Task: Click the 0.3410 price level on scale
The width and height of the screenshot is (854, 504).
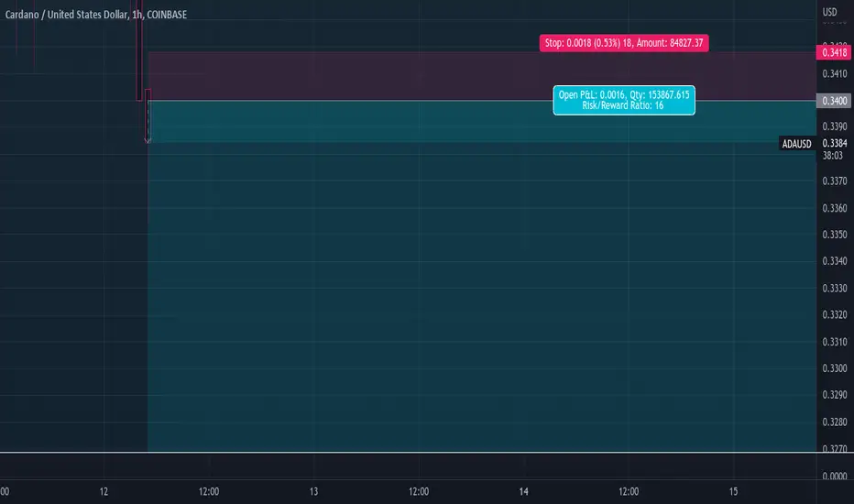Action: click(x=835, y=73)
